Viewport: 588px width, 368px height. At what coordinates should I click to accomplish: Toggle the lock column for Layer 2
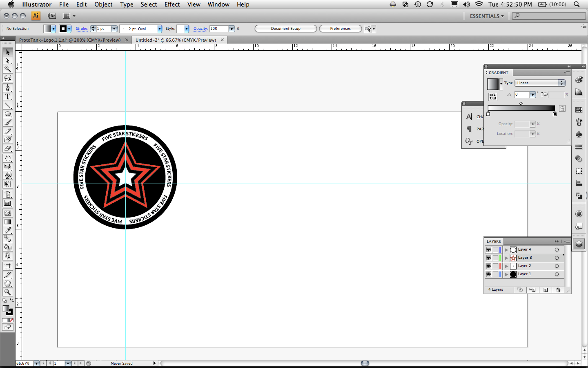[495, 266]
